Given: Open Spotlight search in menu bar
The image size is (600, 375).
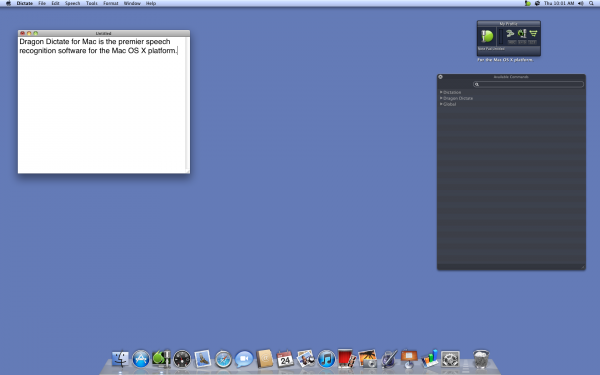Looking at the screenshot, I should pos(591,3).
